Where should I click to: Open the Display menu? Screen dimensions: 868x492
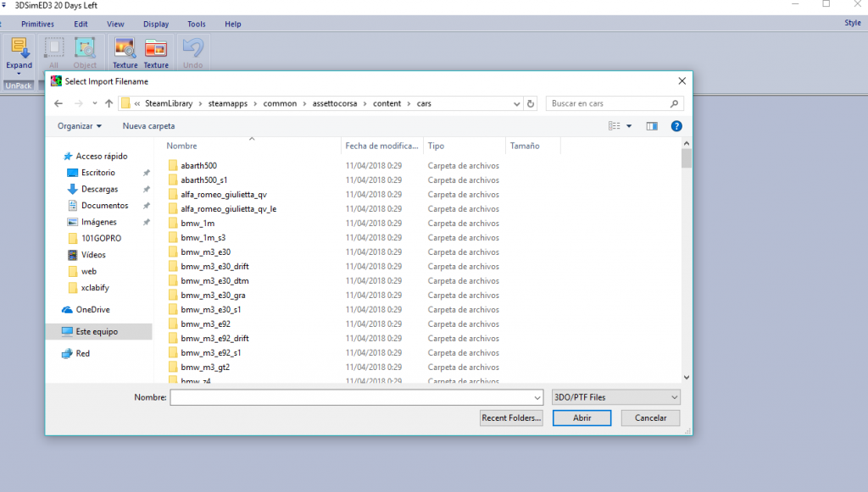[156, 24]
